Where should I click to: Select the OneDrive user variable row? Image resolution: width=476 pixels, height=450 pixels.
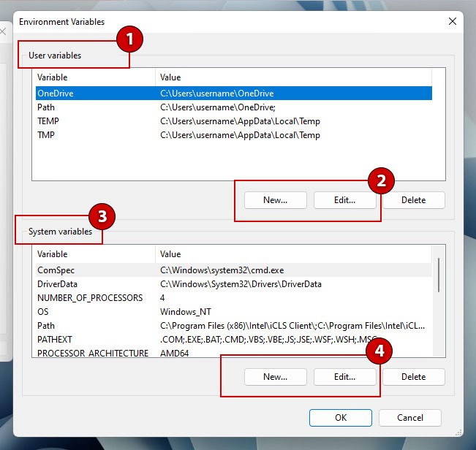coord(234,93)
